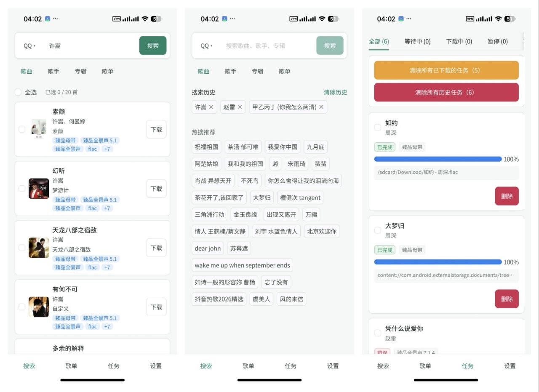Open the QQ source dropdown beside 许嵩 query
Image resolution: width=539 pixels, height=392 pixels.
click(29, 46)
